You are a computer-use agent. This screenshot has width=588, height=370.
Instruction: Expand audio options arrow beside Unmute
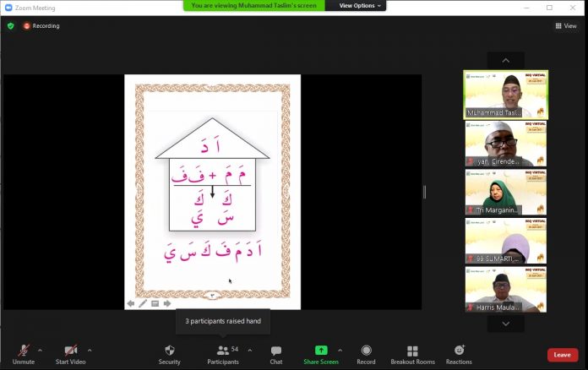40,350
